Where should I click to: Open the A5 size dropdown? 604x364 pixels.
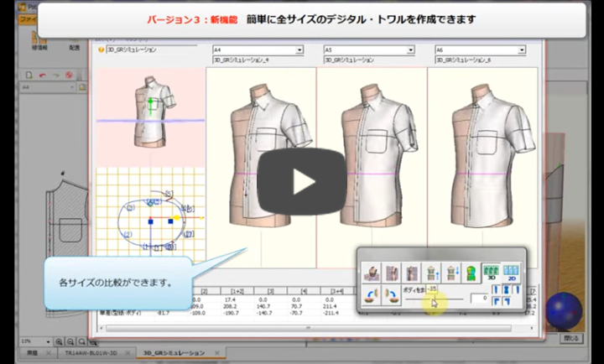410,50
